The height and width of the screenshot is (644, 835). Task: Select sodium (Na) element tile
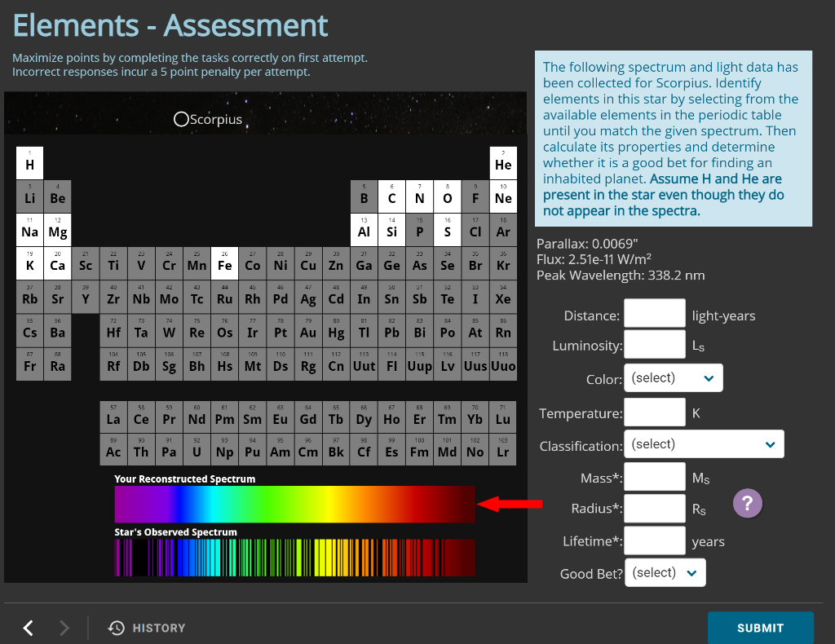29,230
